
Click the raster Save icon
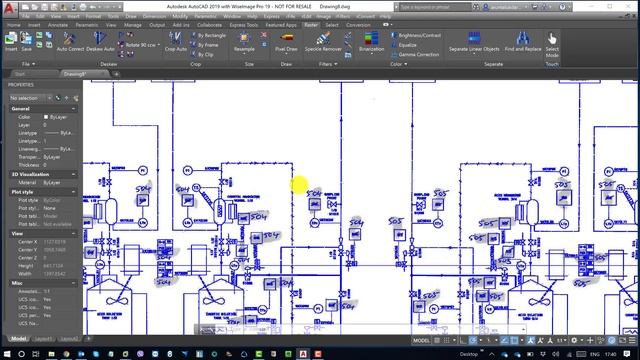point(26,39)
